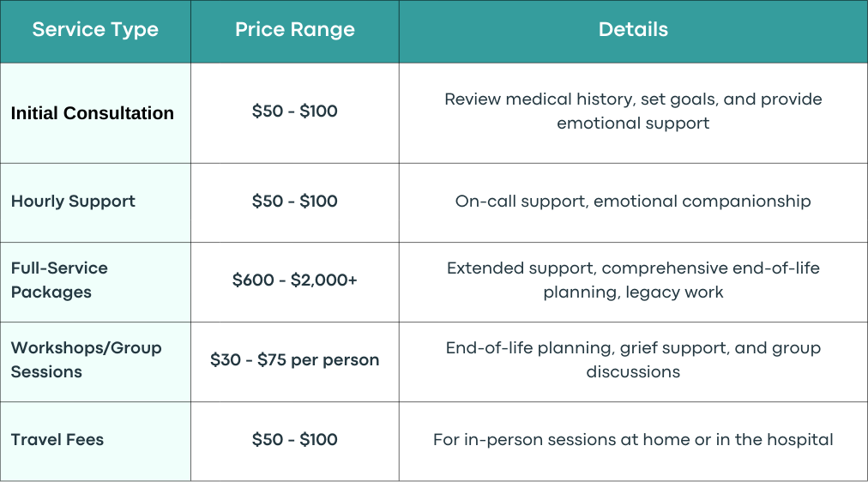Click the Review medical history details text
Viewport: 868px width, 482px height.
pos(633,111)
